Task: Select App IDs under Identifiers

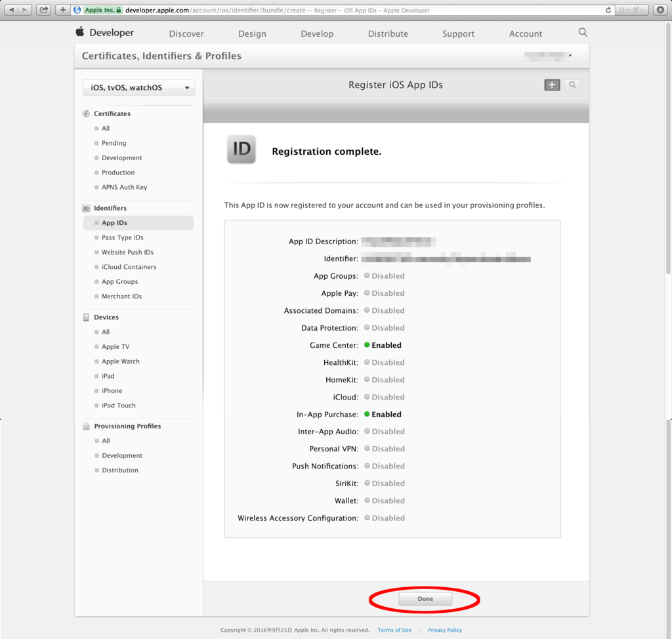Action: pos(138,223)
